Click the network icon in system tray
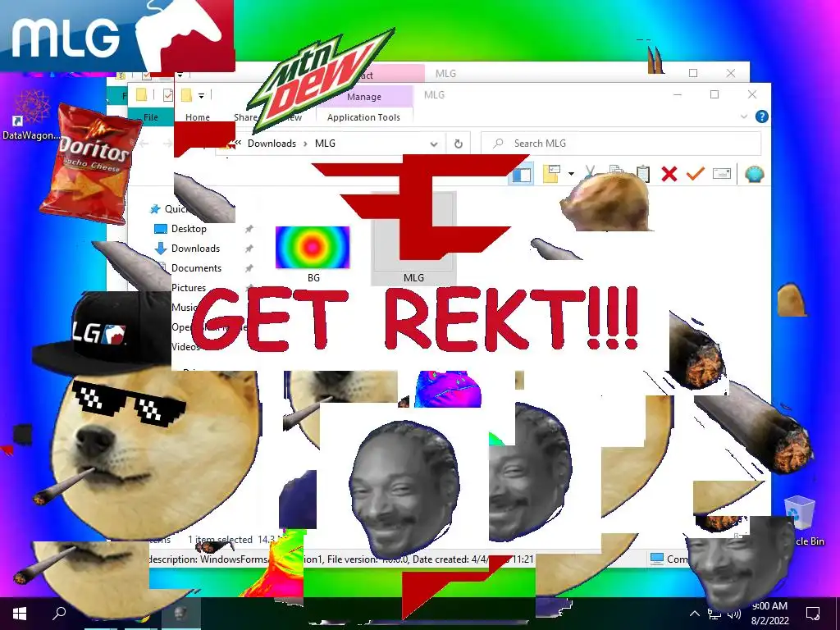 pos(714,614)
